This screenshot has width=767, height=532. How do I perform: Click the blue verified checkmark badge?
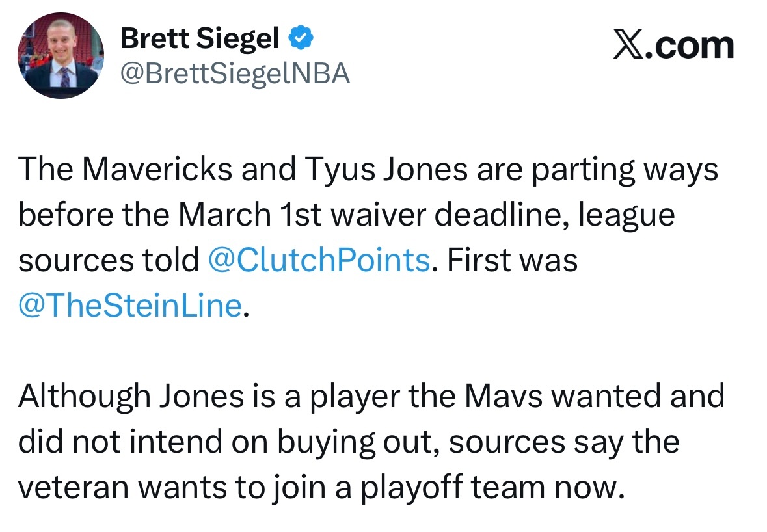tap(301, 40)
